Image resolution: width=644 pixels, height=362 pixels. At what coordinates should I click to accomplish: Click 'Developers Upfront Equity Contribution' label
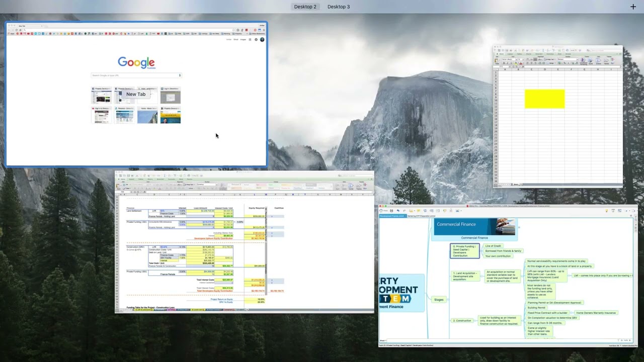213,238
